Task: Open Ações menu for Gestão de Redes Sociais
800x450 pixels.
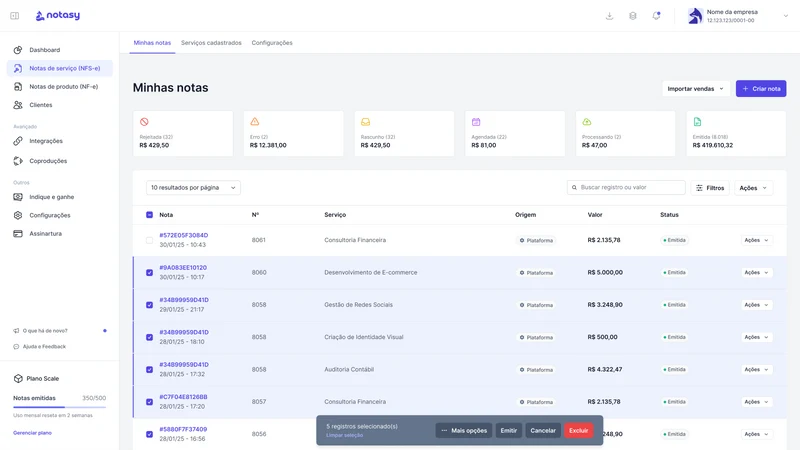Action: point(756,305)
